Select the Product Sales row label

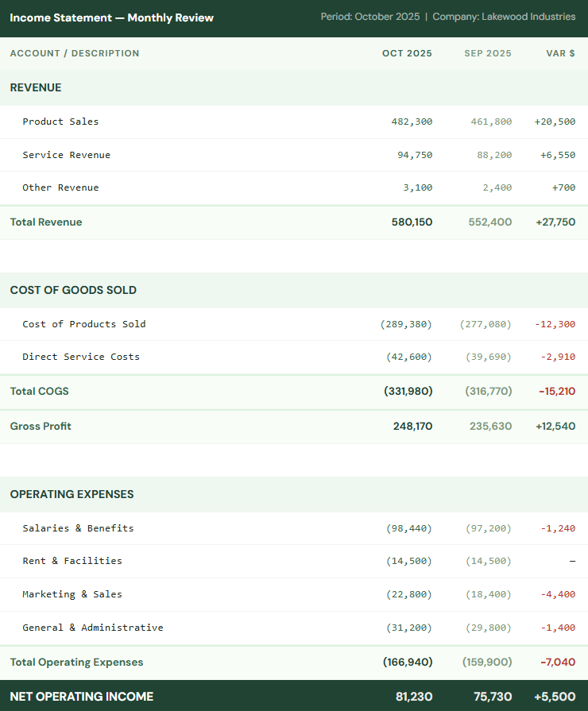pyautogui.click(x=60, y=122)
